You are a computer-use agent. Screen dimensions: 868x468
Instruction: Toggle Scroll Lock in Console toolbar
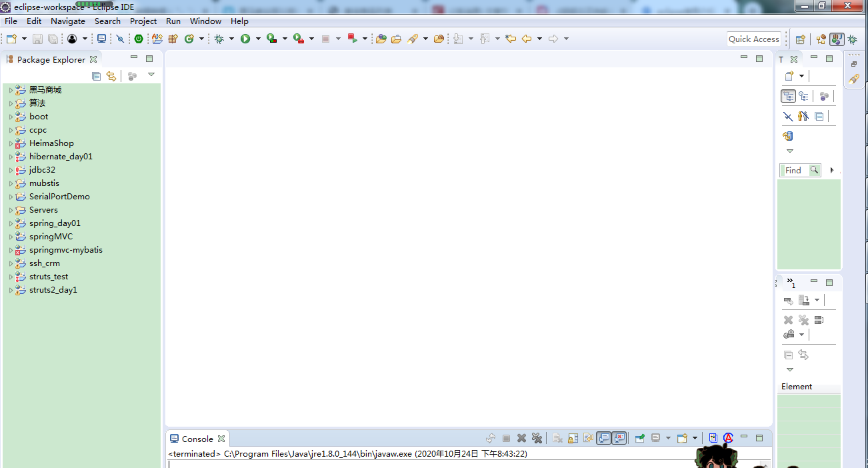(x=573, y=438)
